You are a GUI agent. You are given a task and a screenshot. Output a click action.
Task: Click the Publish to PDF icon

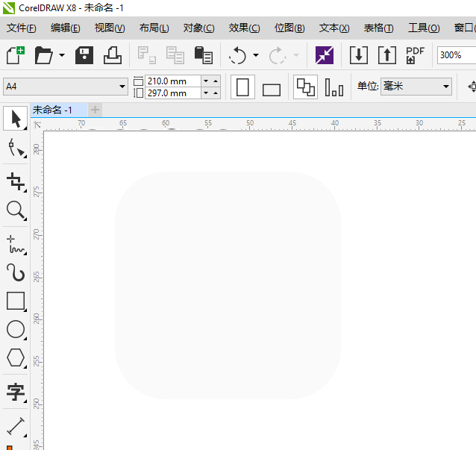click(x=415, y=55)
